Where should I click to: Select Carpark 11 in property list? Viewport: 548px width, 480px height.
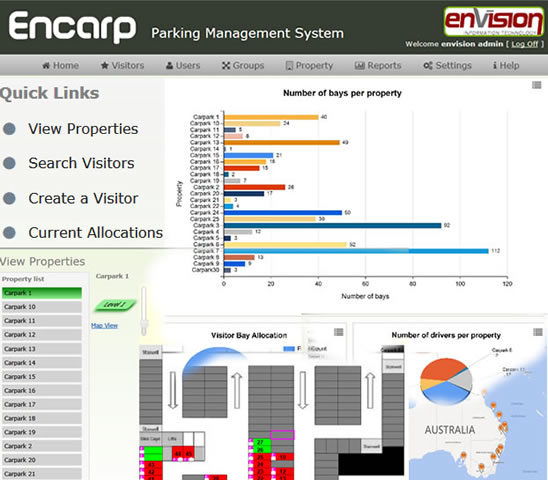42,321
